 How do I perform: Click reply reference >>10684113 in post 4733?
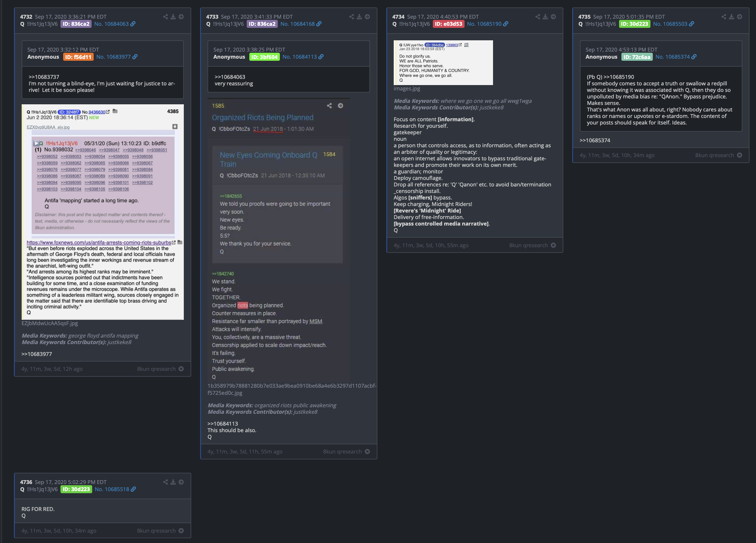click(x=223, y=424)
